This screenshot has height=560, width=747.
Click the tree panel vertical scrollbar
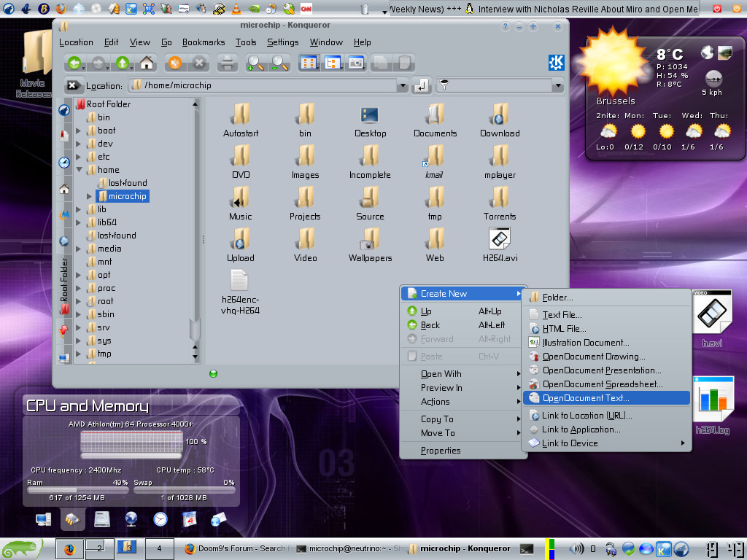click(x=195, y=231)
